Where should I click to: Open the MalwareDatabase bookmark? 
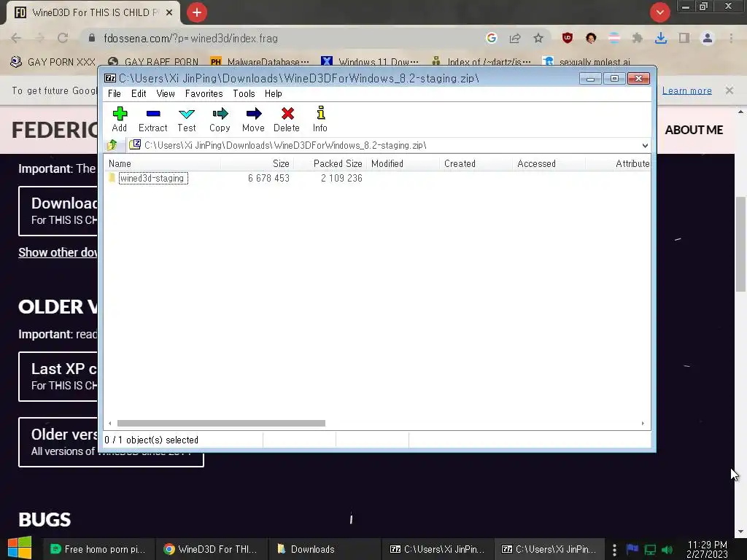260,62
